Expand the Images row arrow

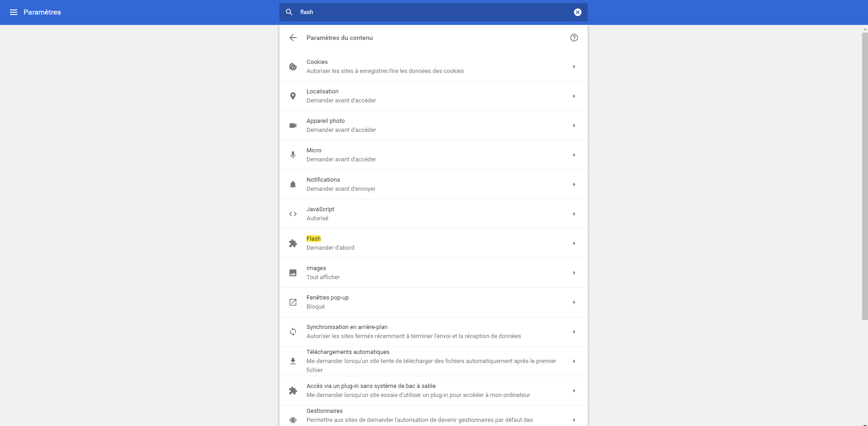(x=574, y=273)
